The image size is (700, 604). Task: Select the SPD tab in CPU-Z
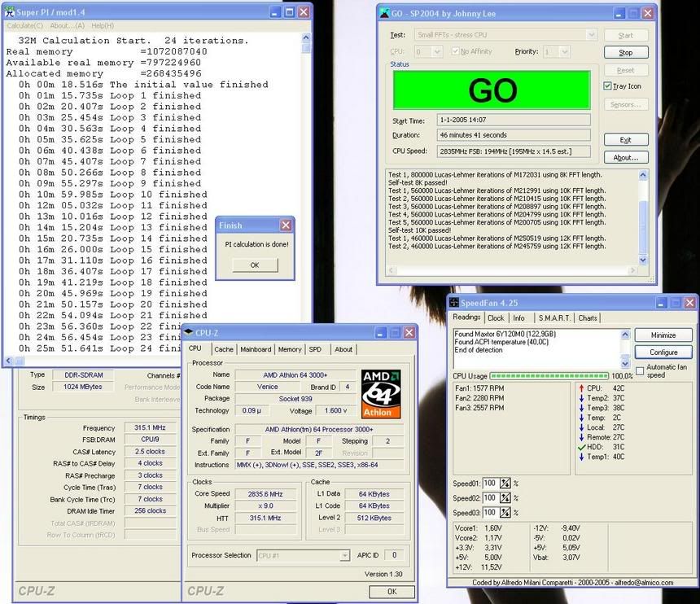pos(315,349)
